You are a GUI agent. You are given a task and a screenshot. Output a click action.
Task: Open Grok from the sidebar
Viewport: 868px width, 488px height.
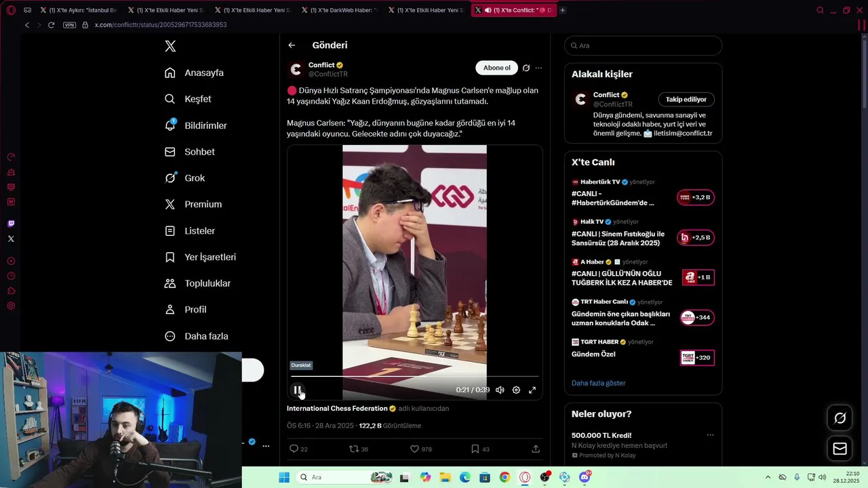tap(185, 178)
